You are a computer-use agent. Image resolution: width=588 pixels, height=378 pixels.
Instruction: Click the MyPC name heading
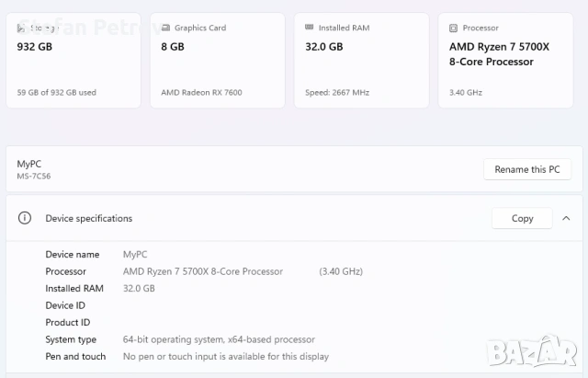click(x=29, y=164)
